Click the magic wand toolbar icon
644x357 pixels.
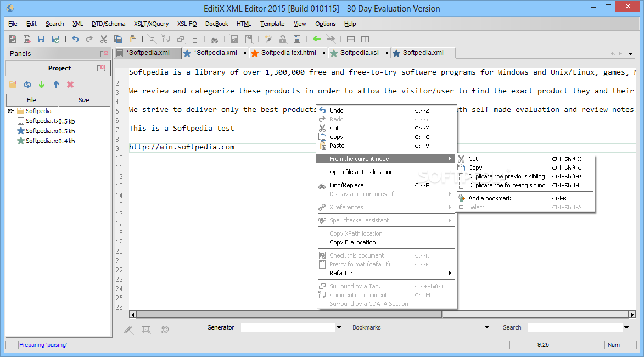tap(268, 39)
